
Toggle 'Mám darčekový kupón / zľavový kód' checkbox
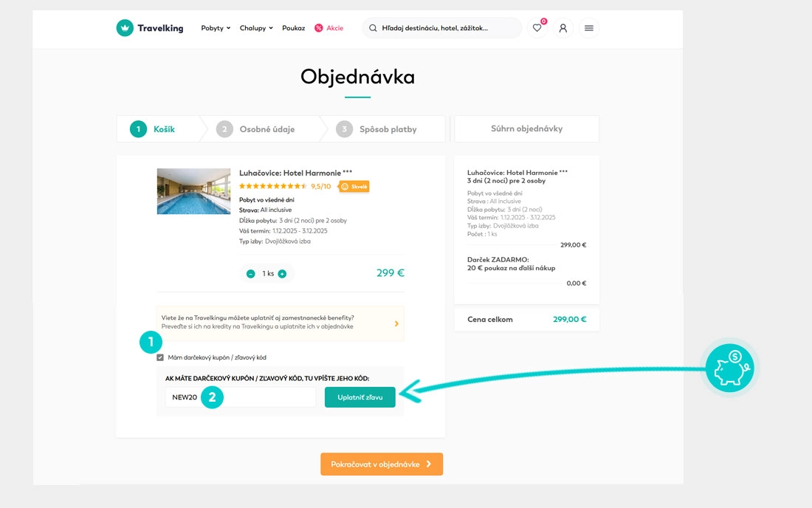(160, 357)
